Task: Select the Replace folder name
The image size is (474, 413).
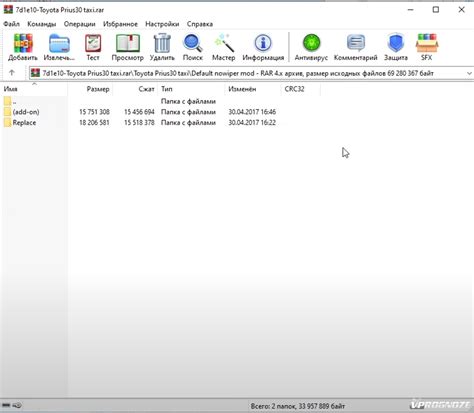Action: [24, 123]
